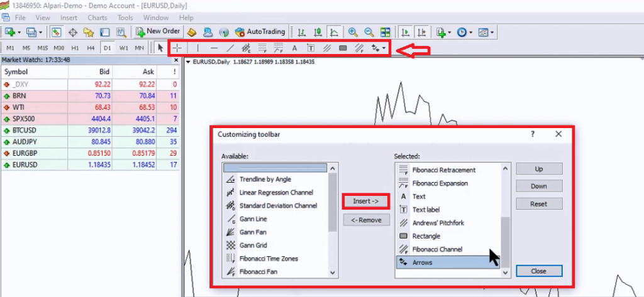Select BTCUSD row in Market Watch
Viewport: 644px width, 297px height.
click(x=90, y=131)
